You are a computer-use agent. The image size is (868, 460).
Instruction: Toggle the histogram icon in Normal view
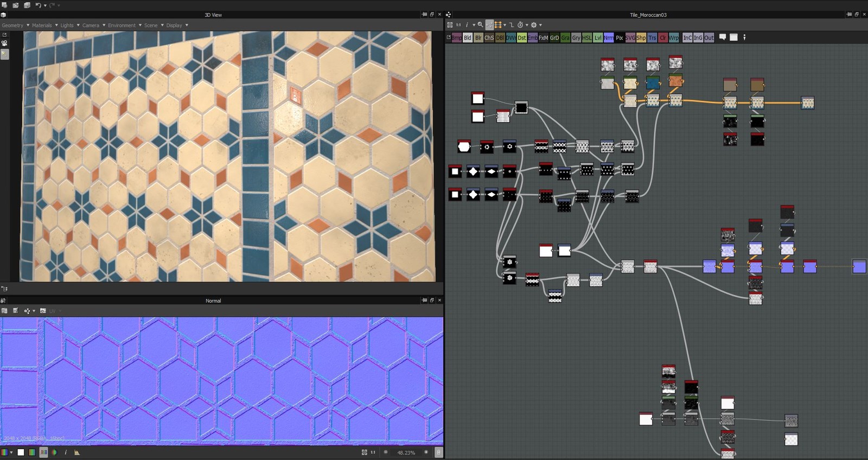tap(77, 452)
